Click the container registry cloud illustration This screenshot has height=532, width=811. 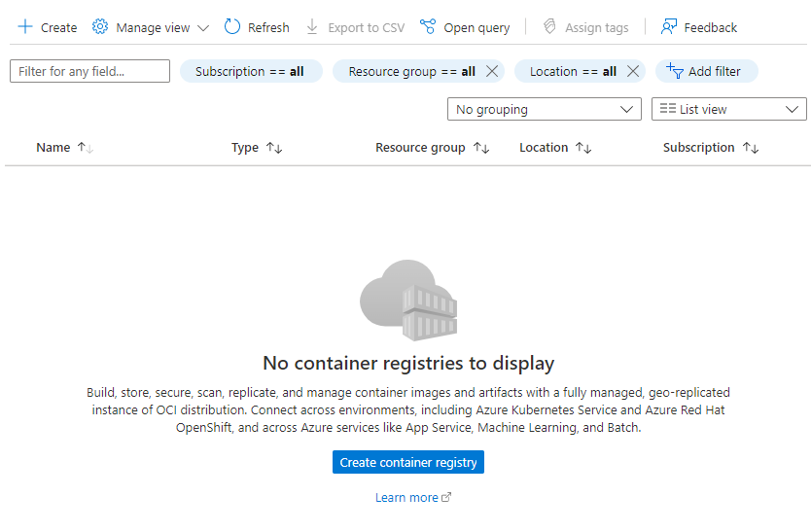[408, 301]
